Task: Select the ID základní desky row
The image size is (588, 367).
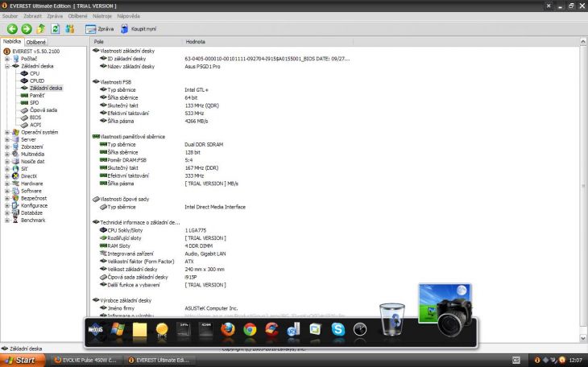Action: pyautogui.click(x=222, y=59)
